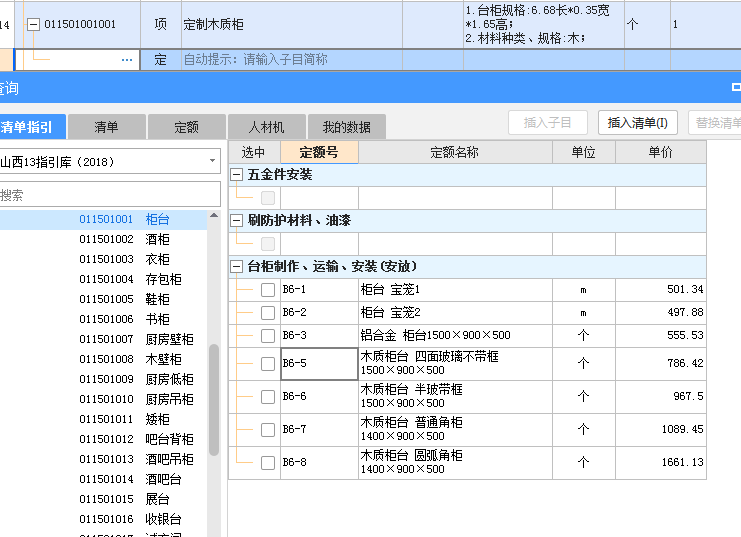Switch to 清单指引 tab
The image size is (741, 537).
click(32, 127)
